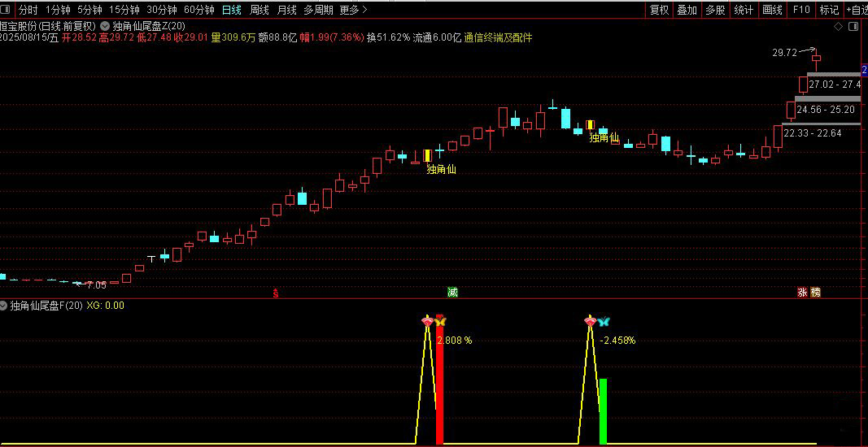Open the 更多 periods expander
The image size is (868, 447).
pos(353,10)
